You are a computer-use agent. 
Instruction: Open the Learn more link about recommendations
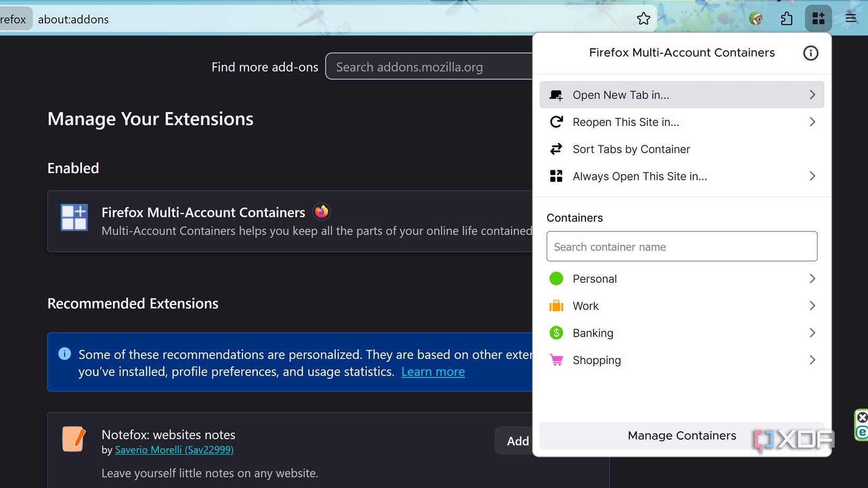pos(432,371)
